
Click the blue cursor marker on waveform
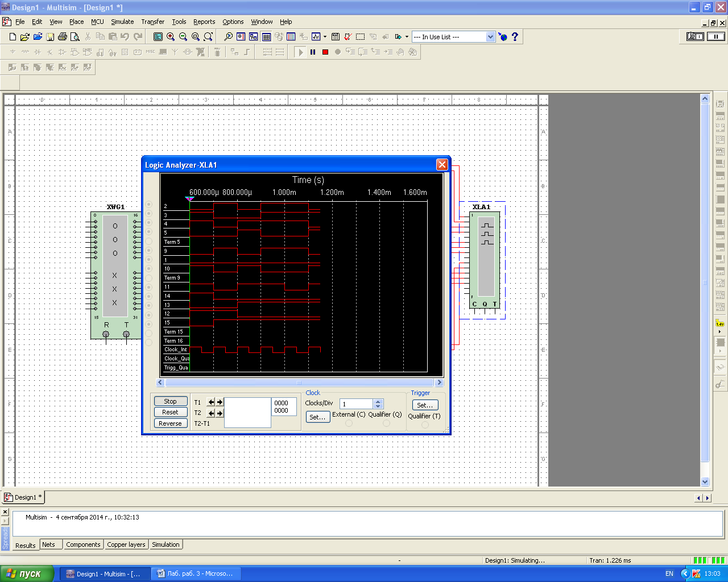click(x=190, y=199)
